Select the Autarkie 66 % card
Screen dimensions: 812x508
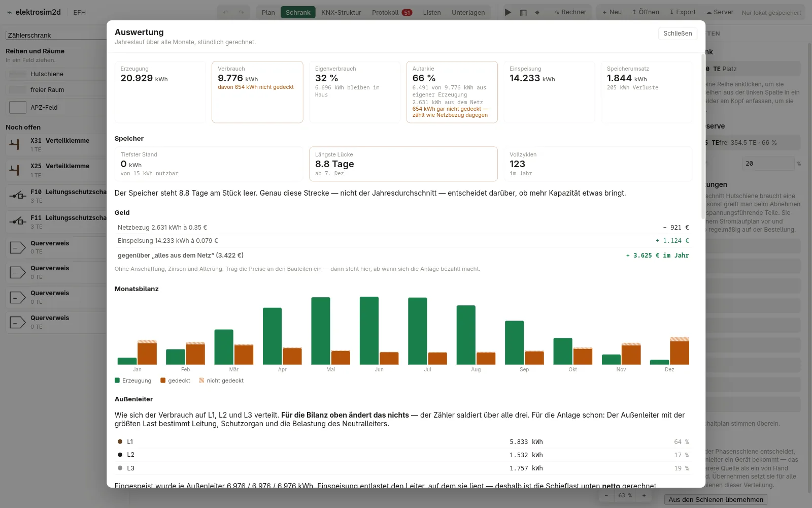[x=452, y=92]
